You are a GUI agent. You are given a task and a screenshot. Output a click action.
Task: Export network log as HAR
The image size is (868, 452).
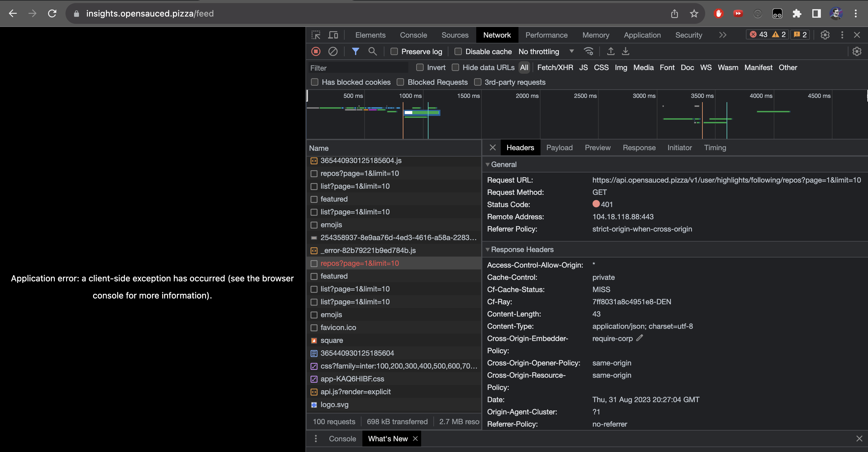click(626, 51)
